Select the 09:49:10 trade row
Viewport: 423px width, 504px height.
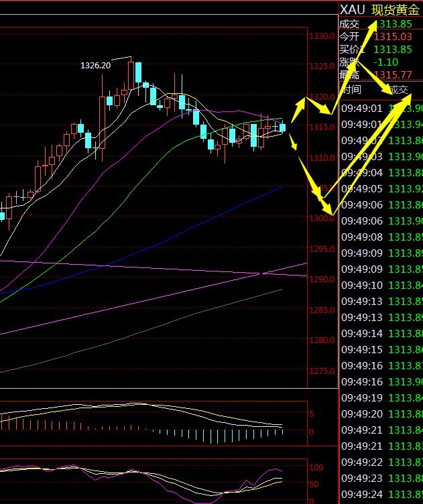pos(382,285)
